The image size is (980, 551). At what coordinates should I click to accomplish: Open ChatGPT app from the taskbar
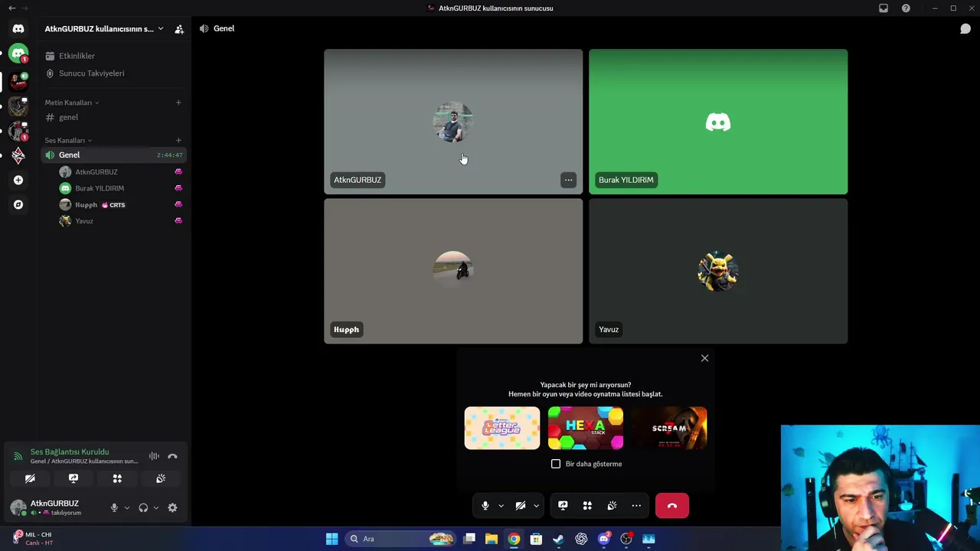pos(581,539)
